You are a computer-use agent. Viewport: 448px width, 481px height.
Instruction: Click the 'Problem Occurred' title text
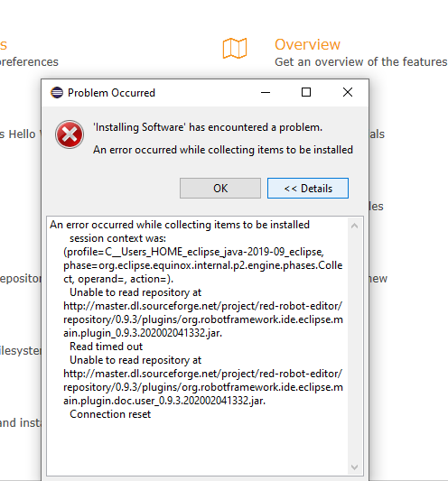pos(111,93)
